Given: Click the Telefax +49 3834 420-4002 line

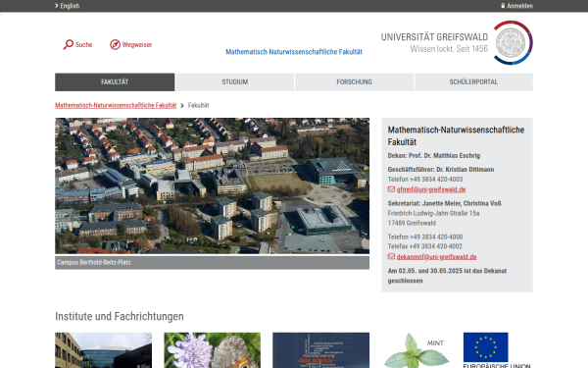Looking at the screenshot, I should point(425,246).
